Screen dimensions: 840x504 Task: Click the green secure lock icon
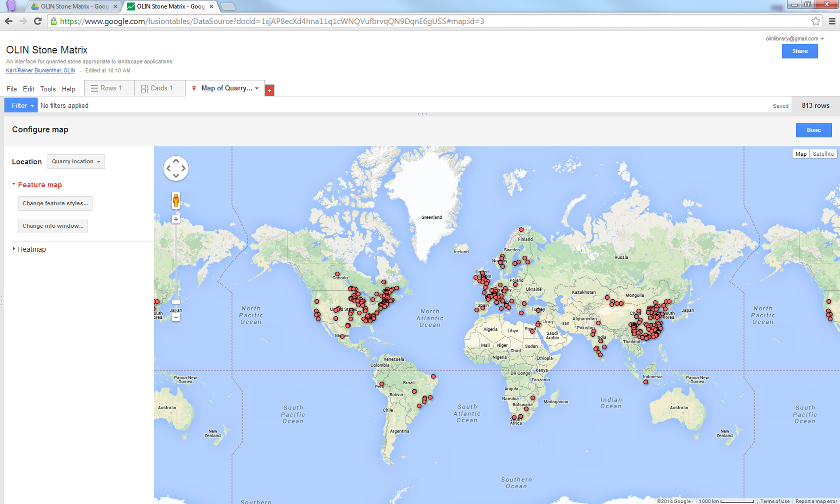pyautogui.click(x=53, y=21)
